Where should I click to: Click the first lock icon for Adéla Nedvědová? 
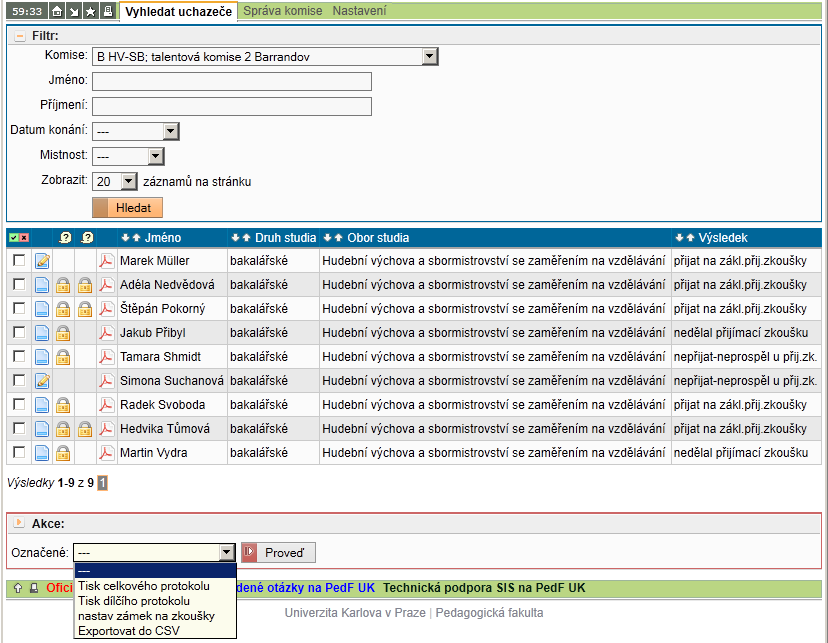[63, 285]
